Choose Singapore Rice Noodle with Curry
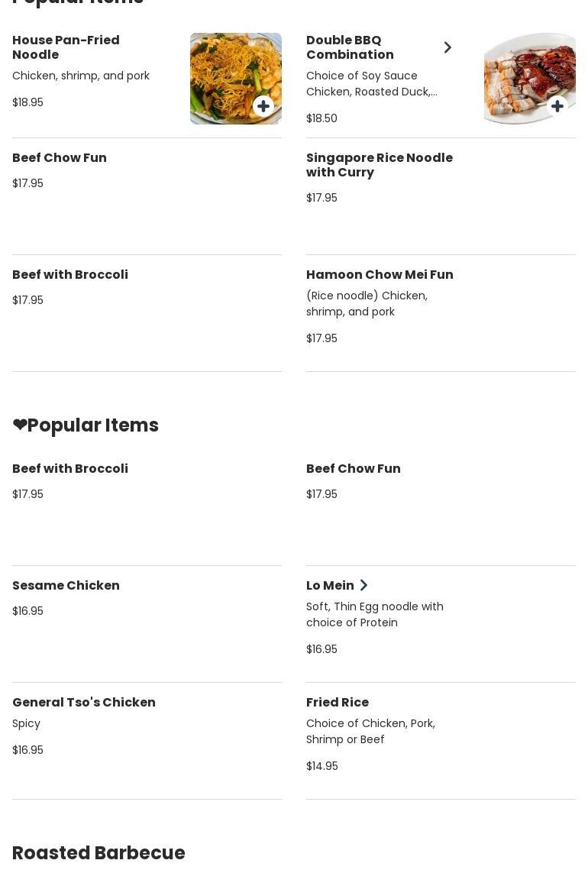Screen dimensions: 588x886 point(380,165)
